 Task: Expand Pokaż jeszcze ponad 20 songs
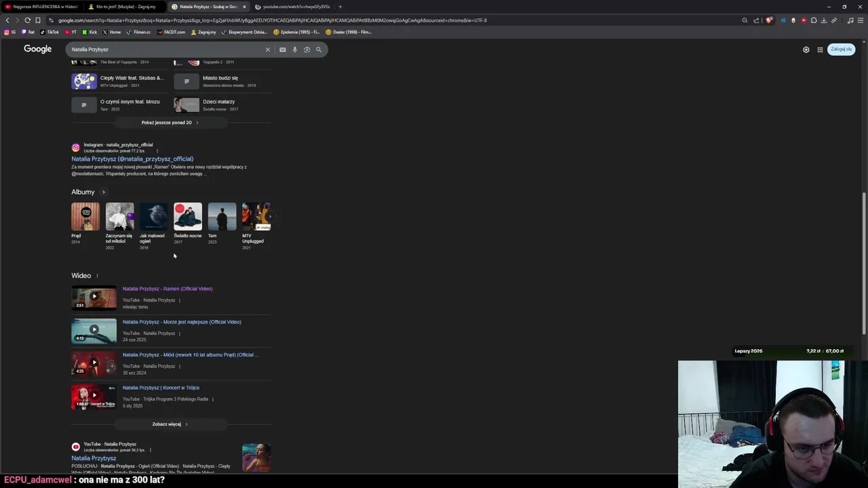[170, 123]
